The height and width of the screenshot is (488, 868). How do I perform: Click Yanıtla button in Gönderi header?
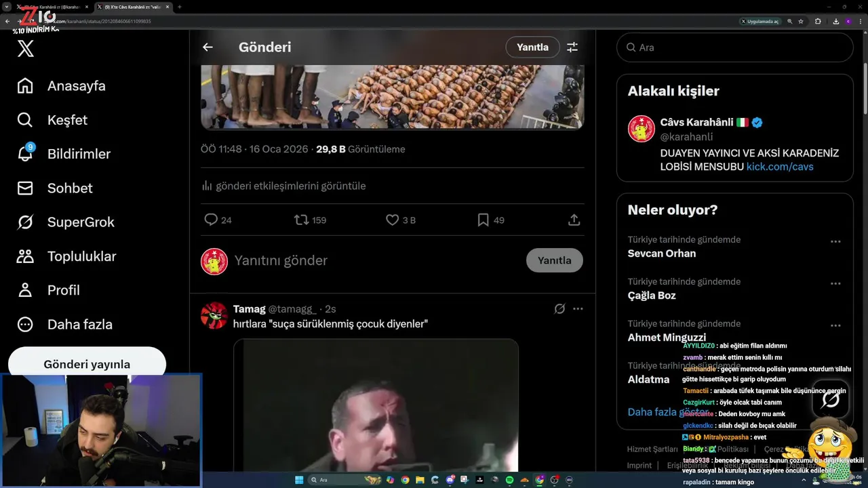point(532,47)
